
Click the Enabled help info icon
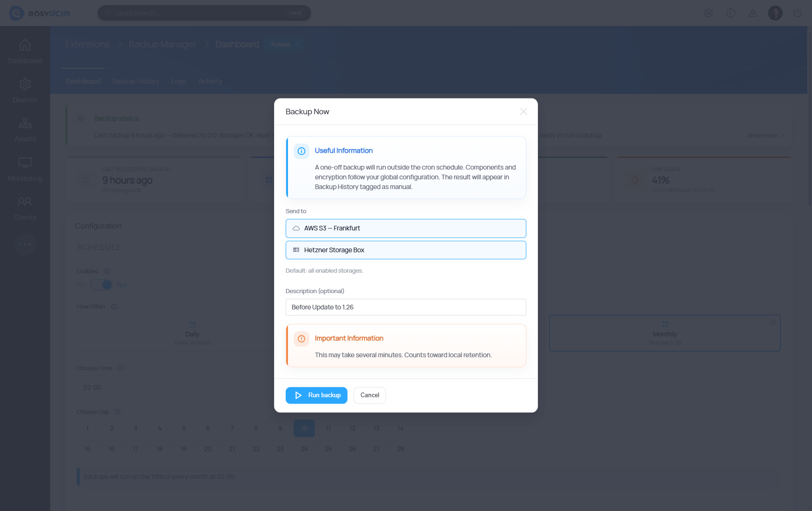pos(107,271)
